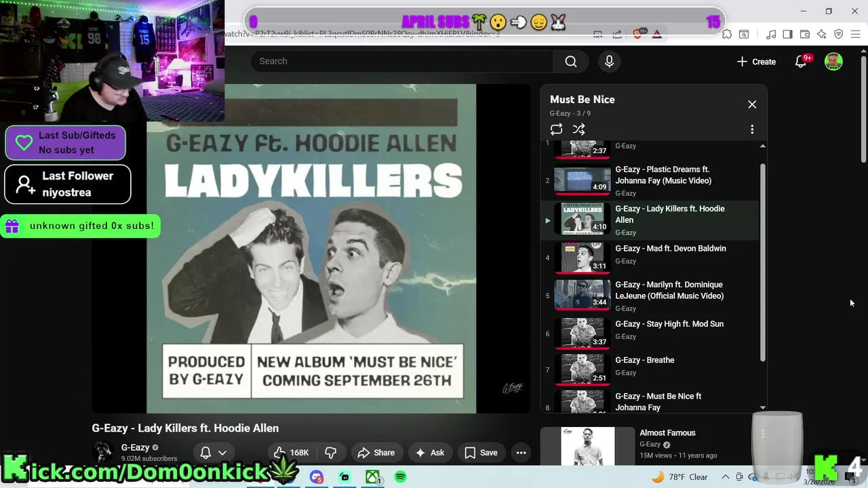The width and height of the screenshot is (868, 488).
Task: Click the Stay High 3:37 thumbnail
Action: [582, 333]
